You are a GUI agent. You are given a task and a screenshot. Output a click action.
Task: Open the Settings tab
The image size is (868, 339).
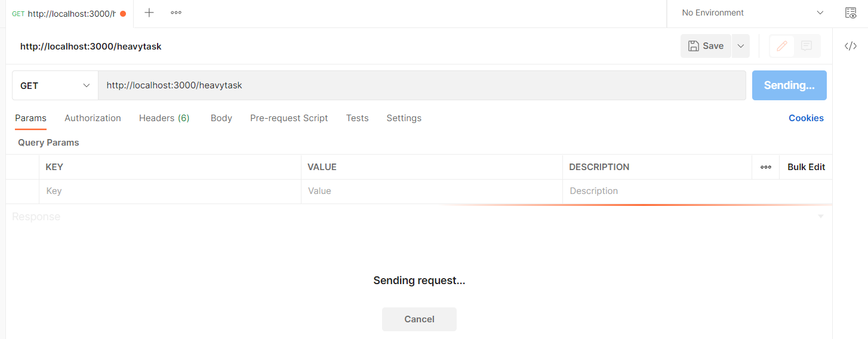(x=404, y=118)
